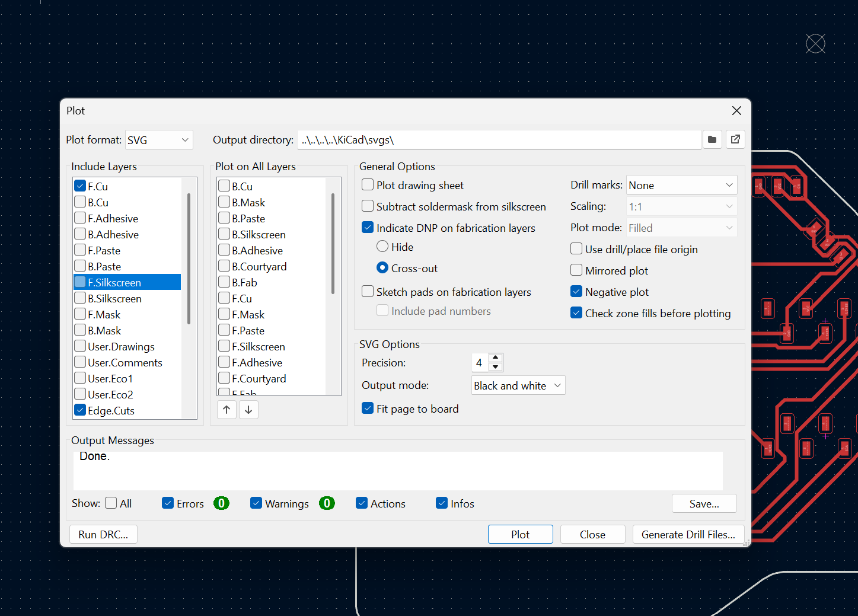Disable Check zone fills before plotting

[x=576, y=313]
